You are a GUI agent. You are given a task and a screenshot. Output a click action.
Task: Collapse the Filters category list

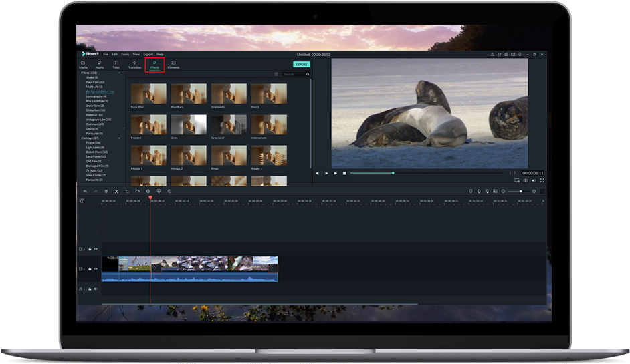point(119,73)
